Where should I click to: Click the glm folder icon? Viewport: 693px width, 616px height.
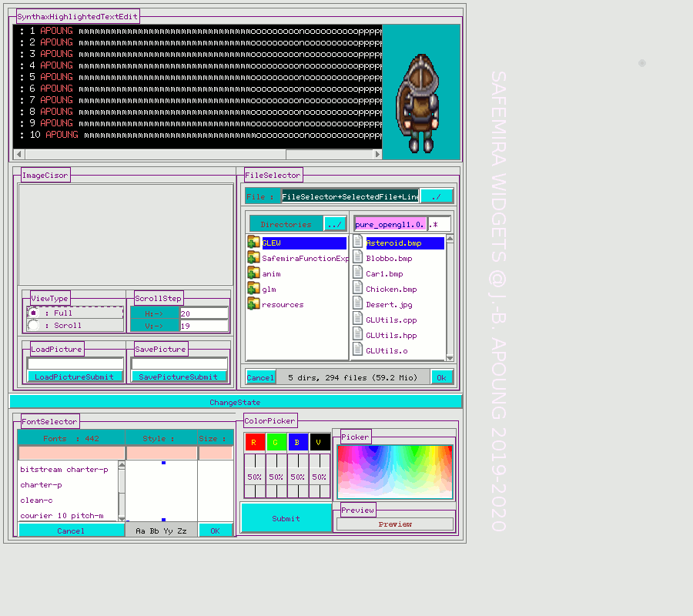coord(253,289)
